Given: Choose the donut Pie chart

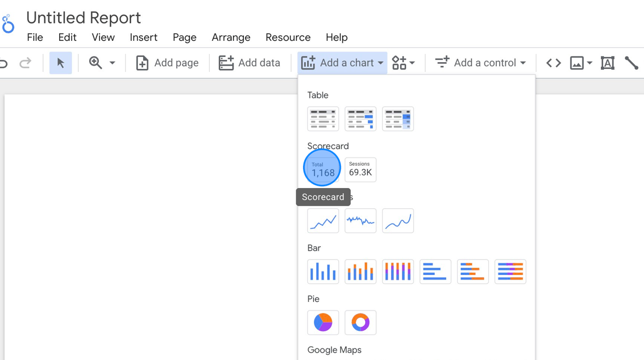Looking at the screenshot, I should pos(360,323).
